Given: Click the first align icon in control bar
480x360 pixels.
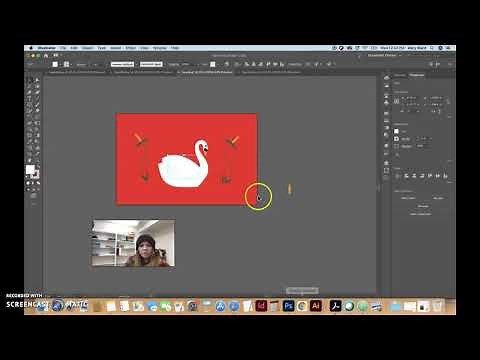Looking at the screenshot, I should [247, 64].
